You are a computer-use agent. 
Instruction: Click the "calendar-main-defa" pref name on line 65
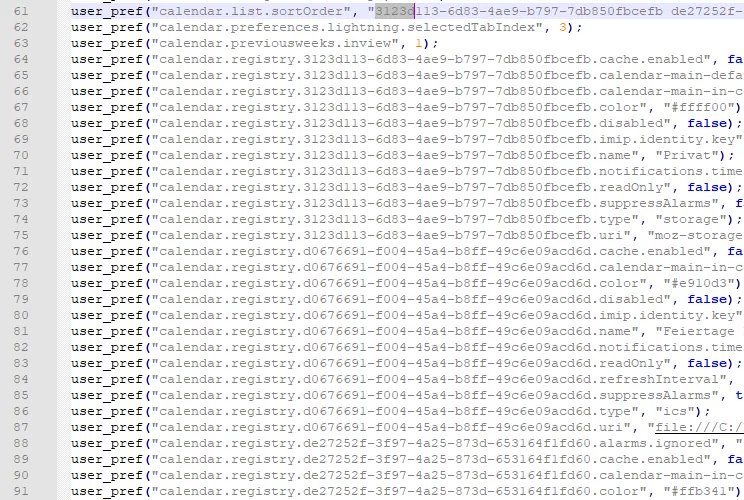point(671,75)
